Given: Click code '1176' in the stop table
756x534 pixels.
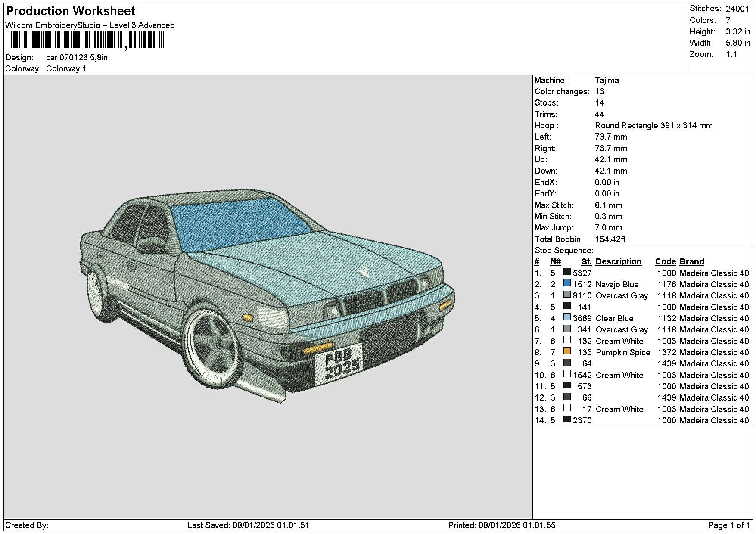Looking at the screenshot, I should tap(667, 285).
